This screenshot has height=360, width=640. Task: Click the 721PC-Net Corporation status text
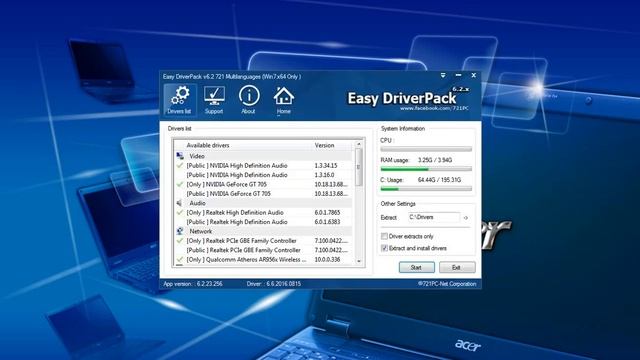[x=447, y=284]
